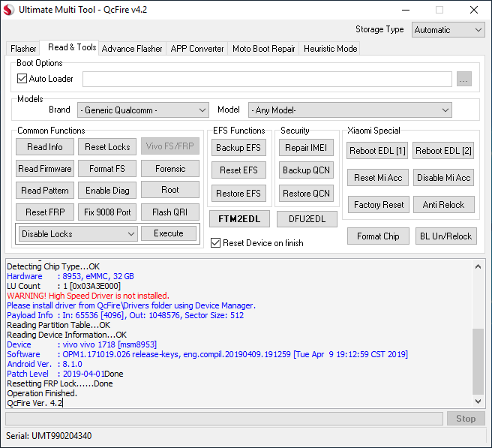The width and height of the screenshot is (492, 448).
Task: Open the Advance Flasher tab
Action: [x=132, y=49]
